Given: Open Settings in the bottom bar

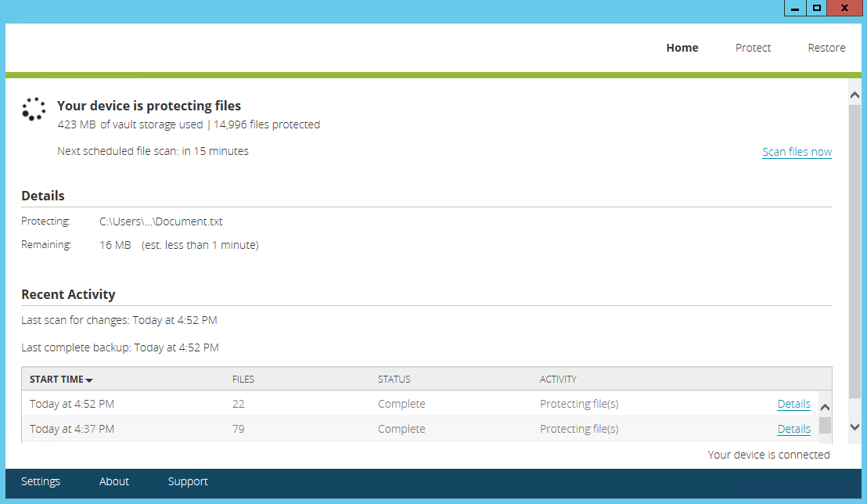Looking at the screenshot, I should [41, 481].
